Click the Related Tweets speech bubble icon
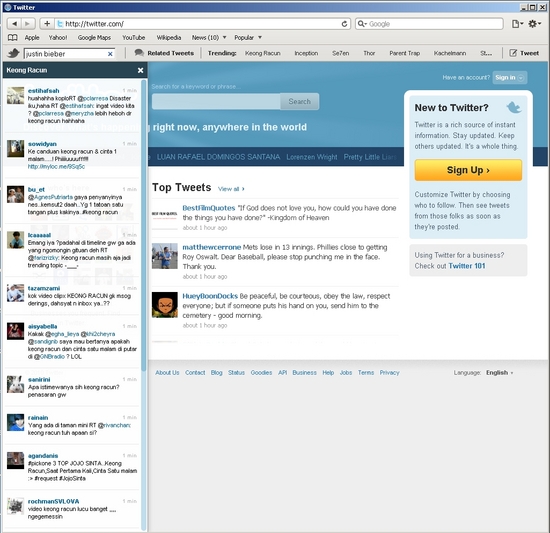 pyautogui.click(x=139, y=53)
